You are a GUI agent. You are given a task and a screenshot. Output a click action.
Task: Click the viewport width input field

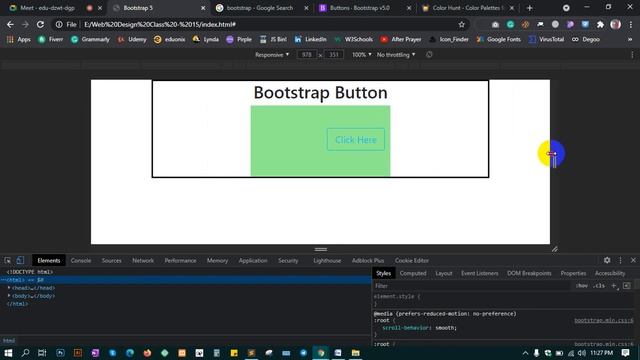tap(307, 55)
